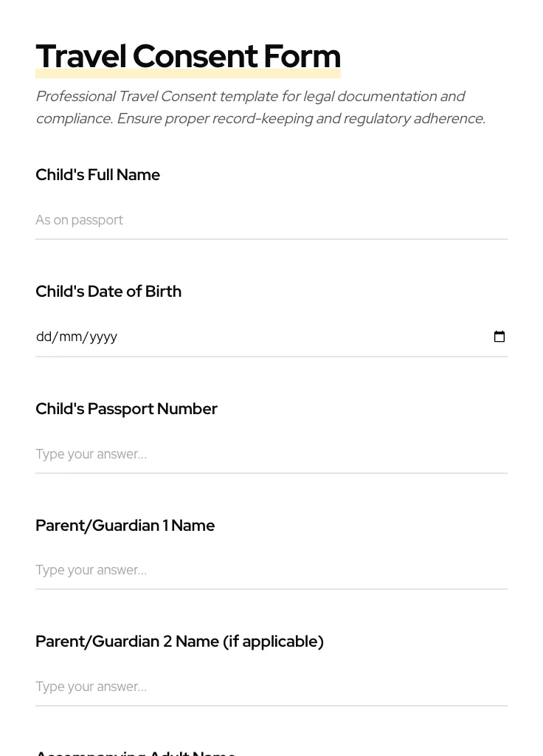This screenshot has width=543, height=756.
Task: Click the word "Form" in the heading
Action: [302, 57]
